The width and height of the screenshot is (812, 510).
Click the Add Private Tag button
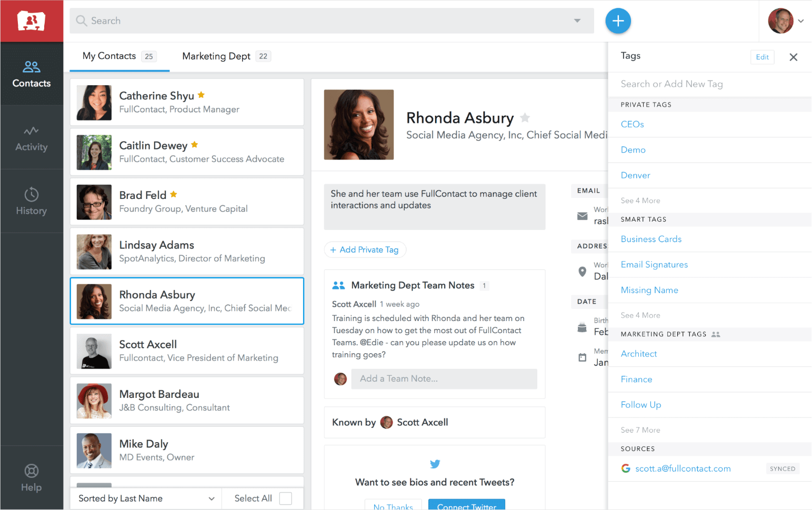coord(365,250)
